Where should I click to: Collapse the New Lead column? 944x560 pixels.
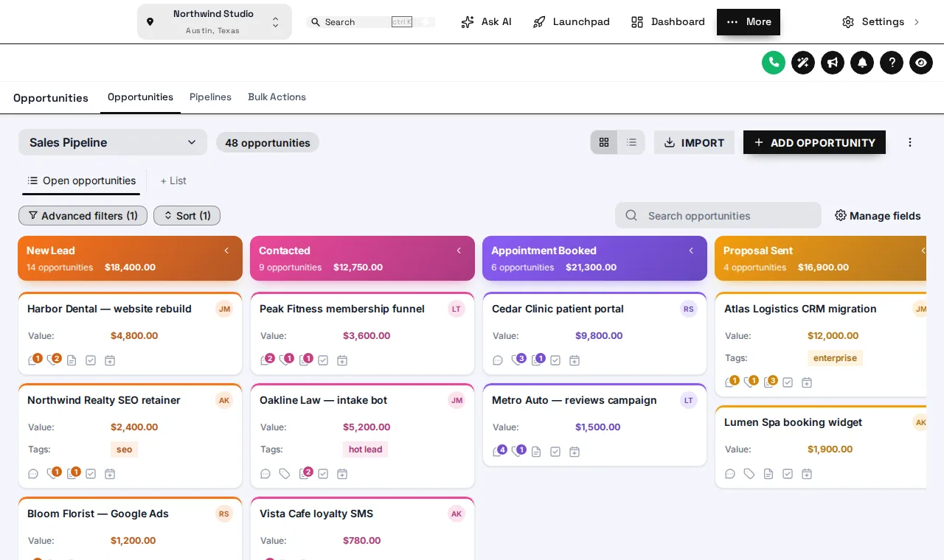[x=226, y=251]
